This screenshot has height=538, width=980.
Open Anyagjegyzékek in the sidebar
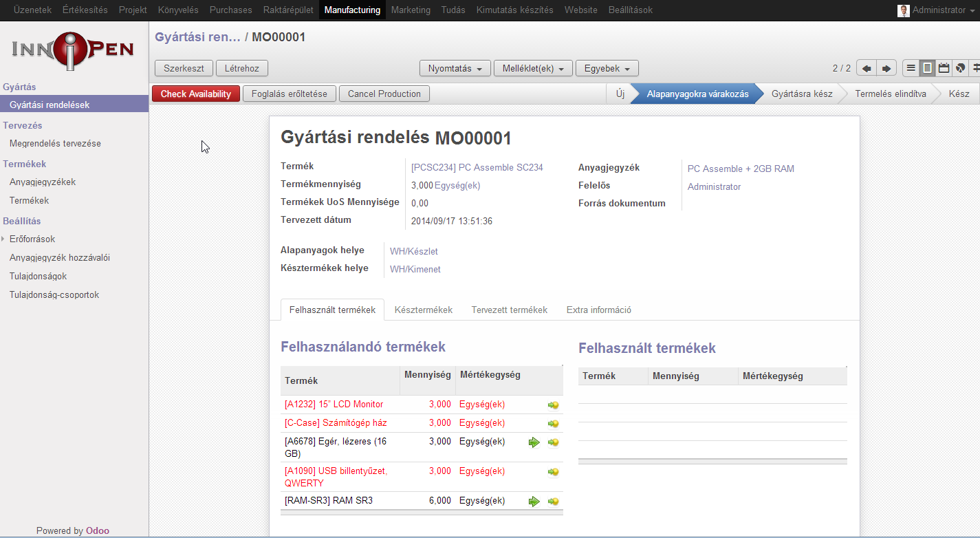43,182
